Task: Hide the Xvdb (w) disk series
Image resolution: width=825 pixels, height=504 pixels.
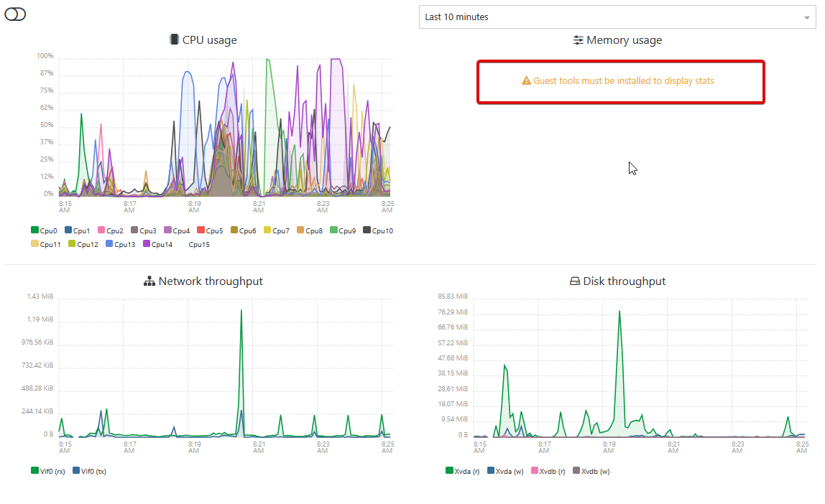Action: click(588, 471)
